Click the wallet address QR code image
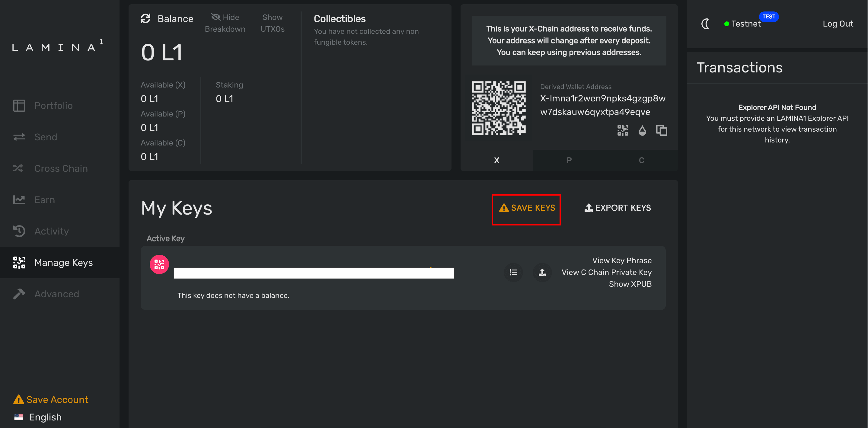This screenshot has width=868, height=428. pyautogui.click(x=499, y=108)
